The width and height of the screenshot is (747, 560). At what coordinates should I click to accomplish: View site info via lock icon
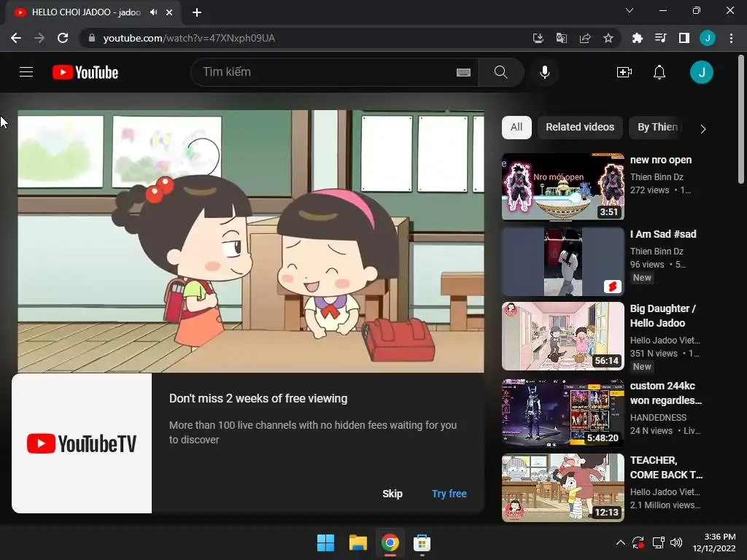91,38
